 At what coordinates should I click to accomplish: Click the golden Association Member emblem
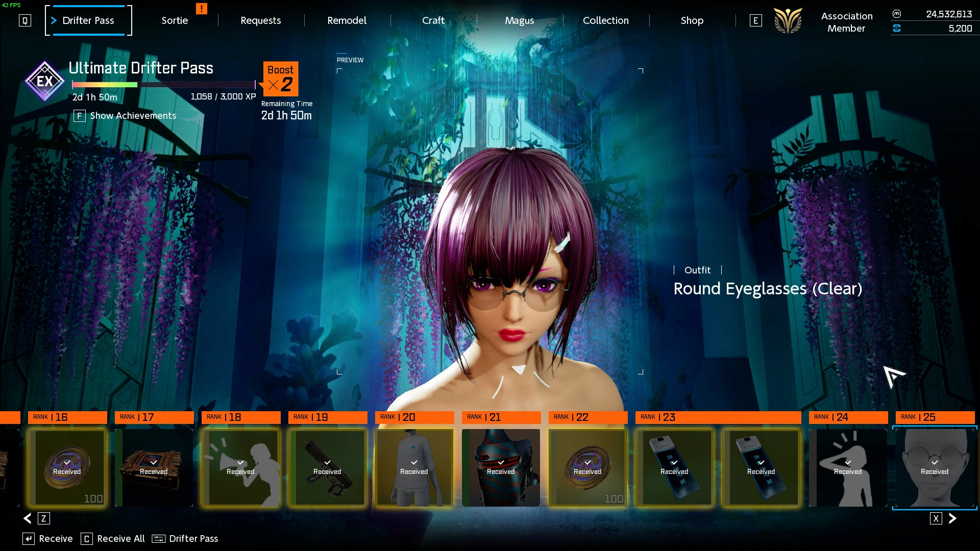[x=788, y=21]
